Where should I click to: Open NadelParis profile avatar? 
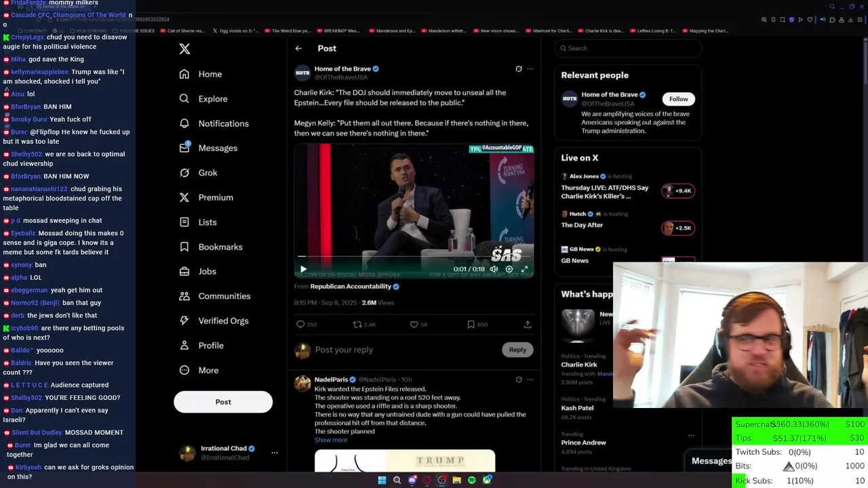click(302, 384)
